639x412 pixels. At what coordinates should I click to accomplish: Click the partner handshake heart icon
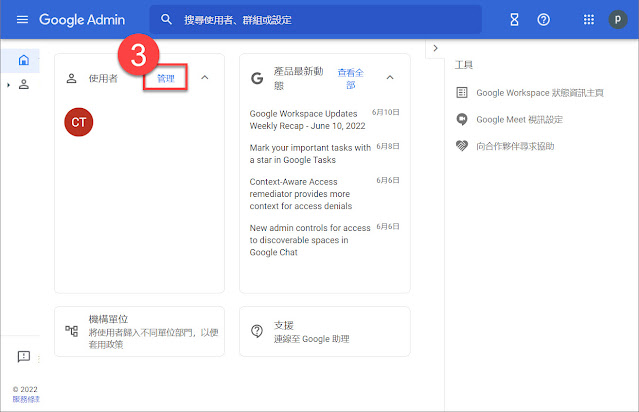462,145
